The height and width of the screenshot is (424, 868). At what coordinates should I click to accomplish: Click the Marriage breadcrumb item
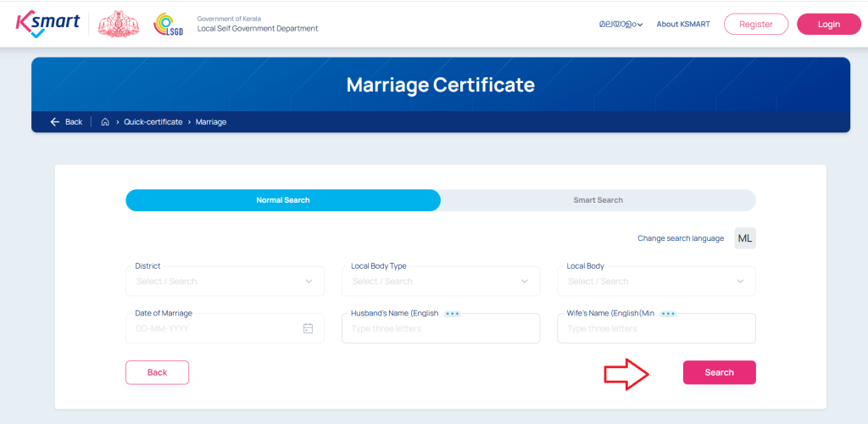[x=211, y=122]
